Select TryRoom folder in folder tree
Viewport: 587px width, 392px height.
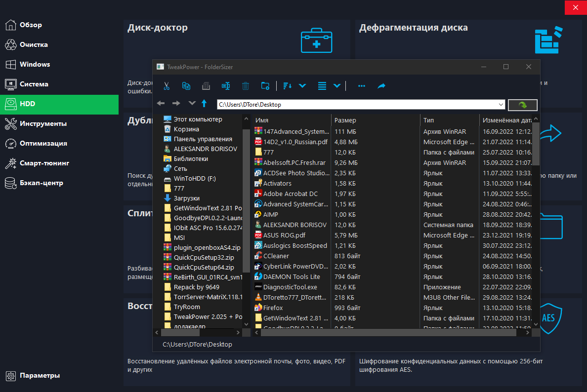187,307
